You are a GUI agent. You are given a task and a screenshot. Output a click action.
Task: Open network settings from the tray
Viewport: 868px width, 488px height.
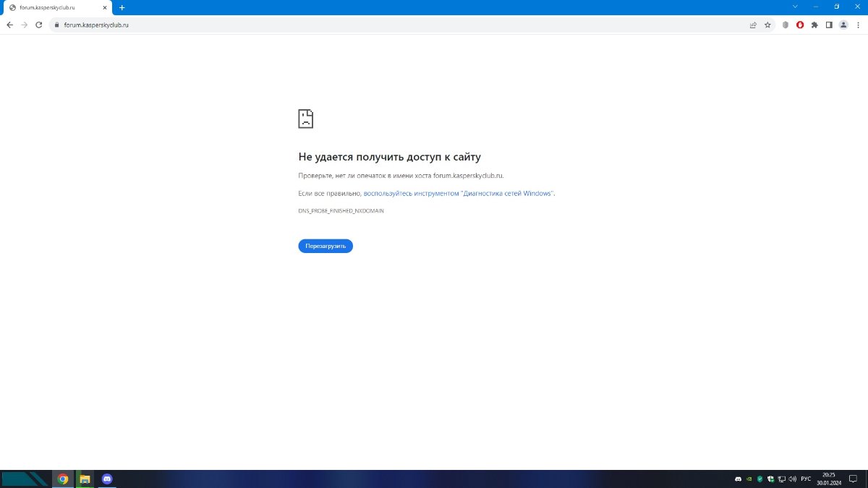(x=782, y=479)
